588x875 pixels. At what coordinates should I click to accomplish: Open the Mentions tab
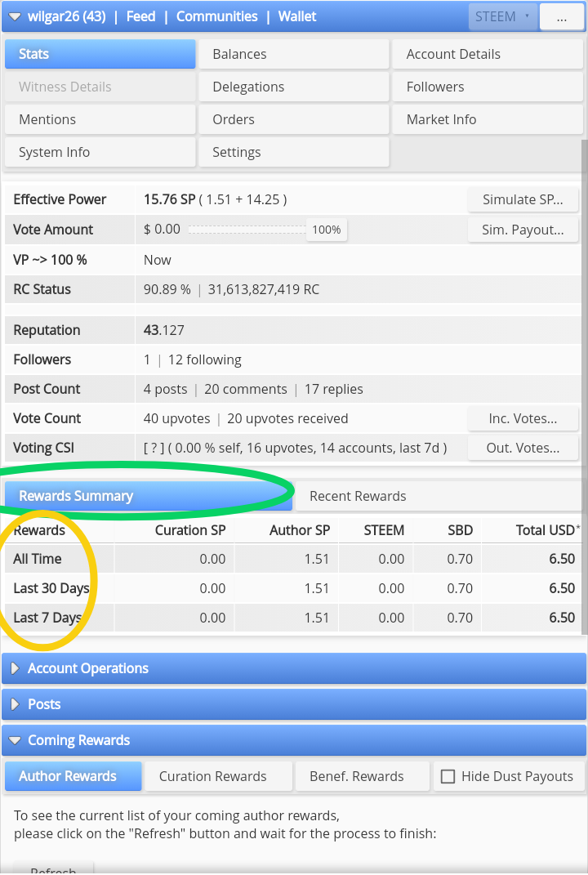pyautogui.click(x=100, y=119)
